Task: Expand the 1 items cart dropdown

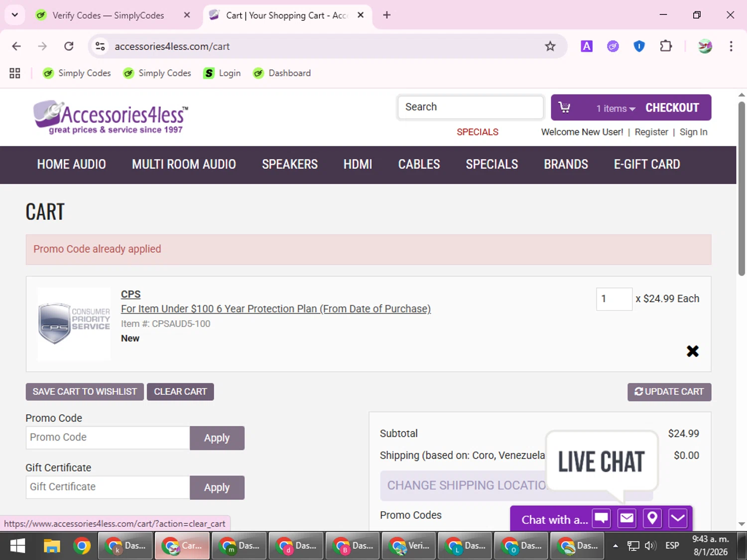Action: tap(616, 108)
